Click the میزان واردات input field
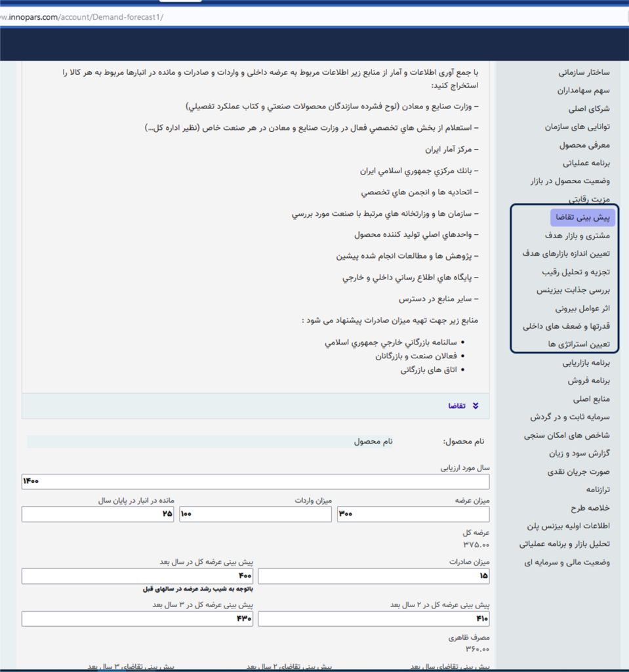The height and width of the screenshot is (672, 629). [255, 514]
